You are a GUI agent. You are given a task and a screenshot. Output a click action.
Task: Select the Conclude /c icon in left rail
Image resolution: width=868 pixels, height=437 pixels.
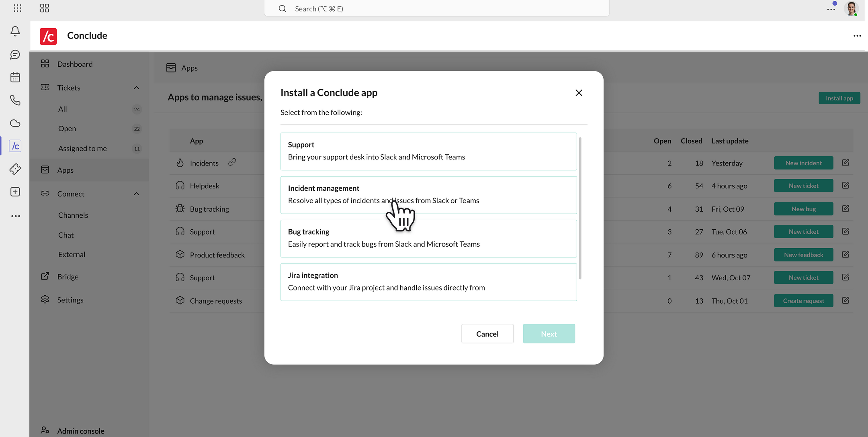point(15,146)
